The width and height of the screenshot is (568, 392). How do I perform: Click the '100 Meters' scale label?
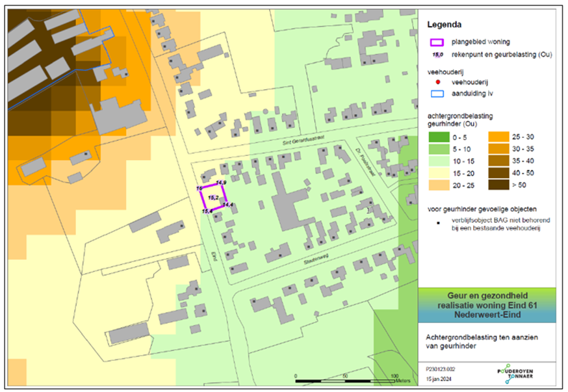pos(400,378)
